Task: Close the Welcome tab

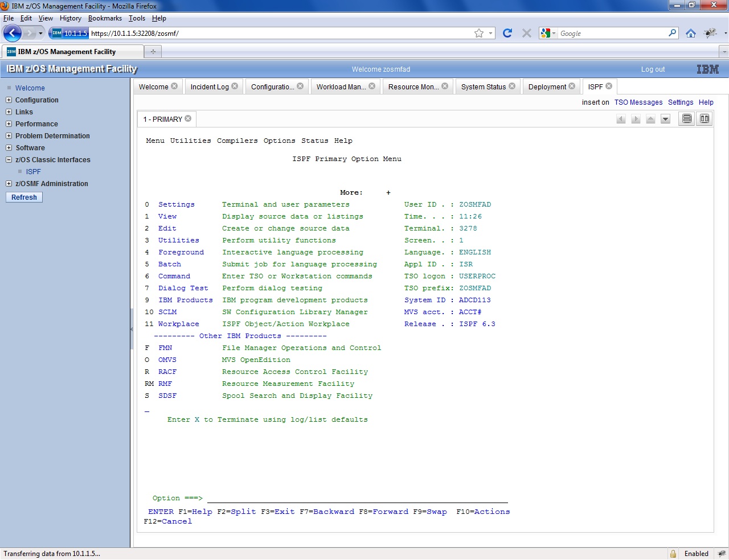Action: pyautogui.click(x=174, y=86)
